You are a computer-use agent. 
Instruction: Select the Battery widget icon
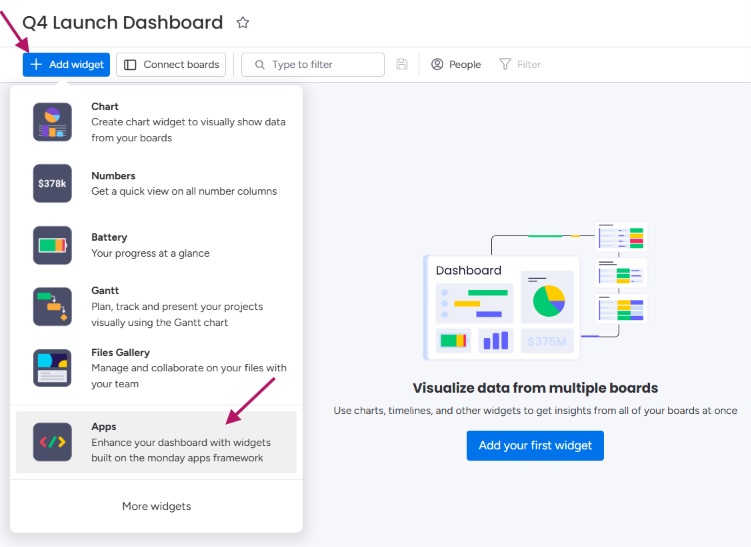point(52,245)
